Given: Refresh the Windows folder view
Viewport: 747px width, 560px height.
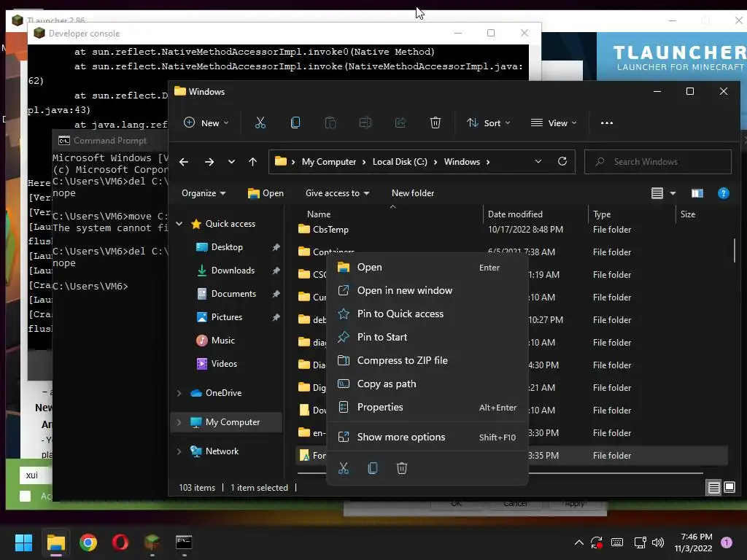Looking at the screenshot, I should pyautogui.click(x=562, y=161).
